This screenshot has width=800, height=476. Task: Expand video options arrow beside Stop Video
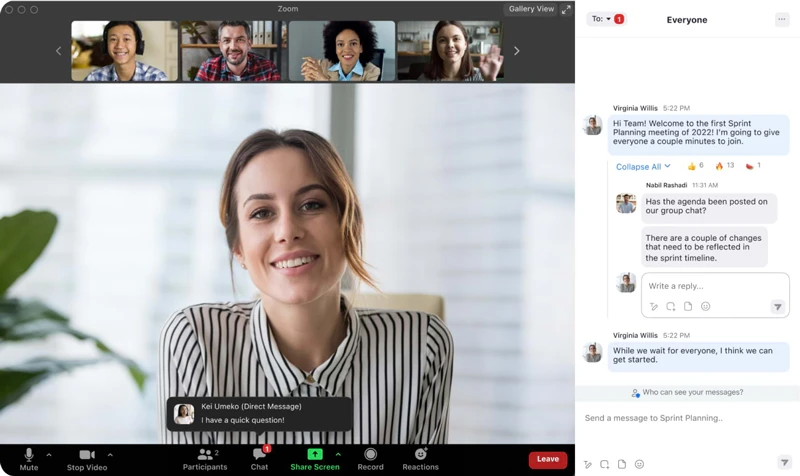110,455
